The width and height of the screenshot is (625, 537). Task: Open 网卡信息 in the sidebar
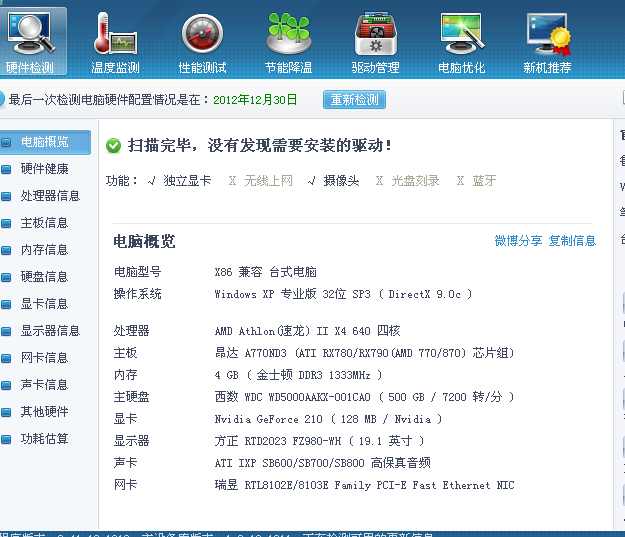45,358
